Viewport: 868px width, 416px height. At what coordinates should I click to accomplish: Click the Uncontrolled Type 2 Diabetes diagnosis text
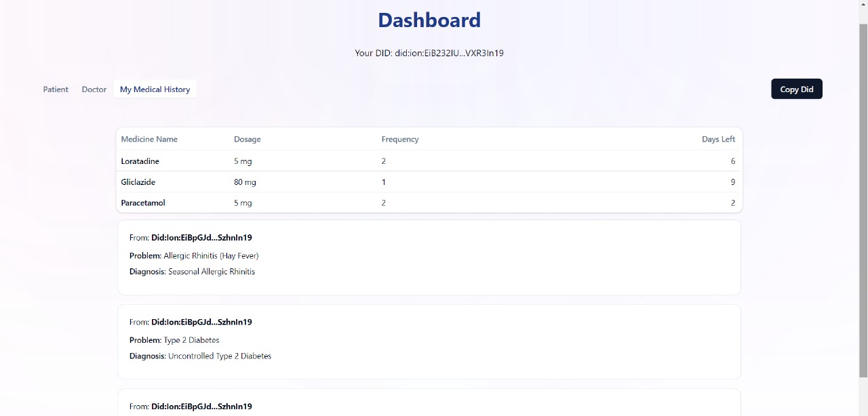(220, 356)
